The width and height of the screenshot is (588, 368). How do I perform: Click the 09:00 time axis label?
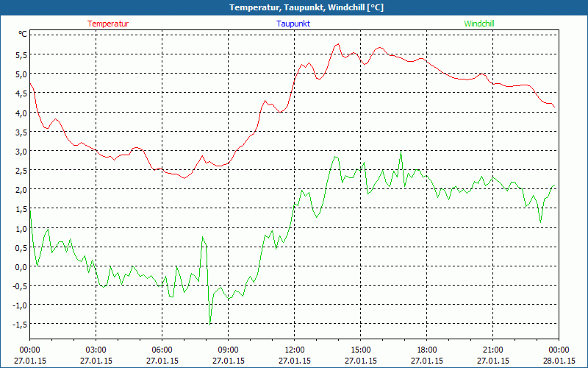pyautogui.click(x=229, y=350)
